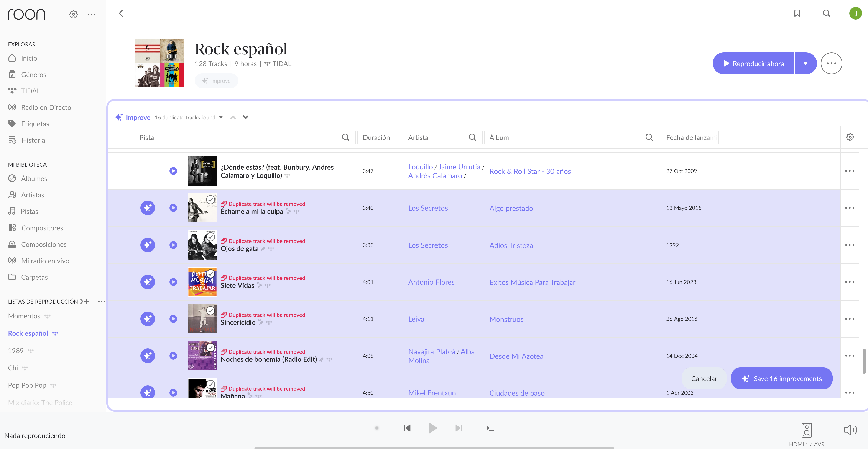Open more options for ¿Dónde estás? row

(x=850, y=171)
